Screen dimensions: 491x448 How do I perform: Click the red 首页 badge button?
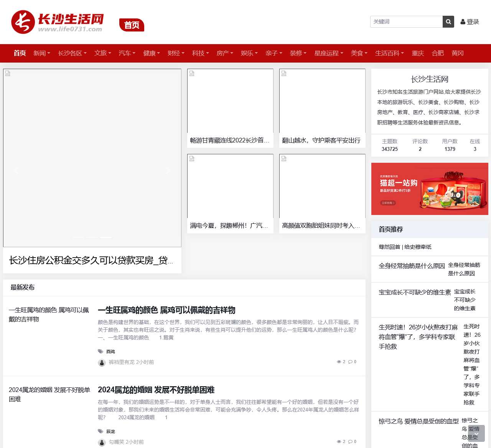pyautogui.click(x=132, y=25)
